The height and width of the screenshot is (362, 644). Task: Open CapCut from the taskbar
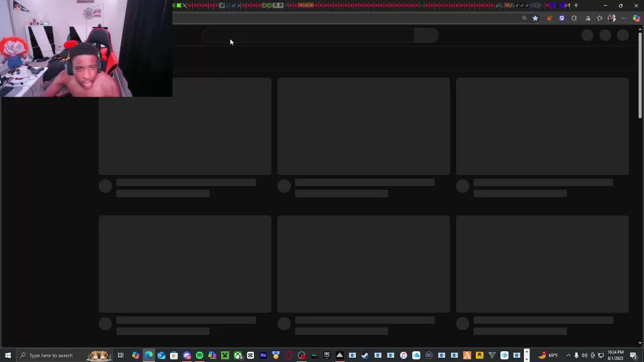tap(251, 355)
